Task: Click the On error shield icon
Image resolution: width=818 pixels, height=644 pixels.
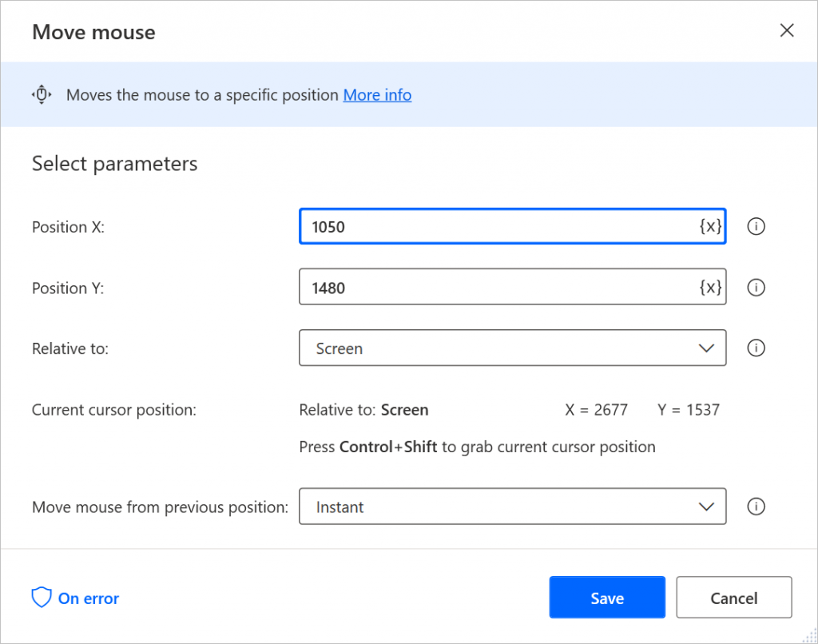Action: 42,598
